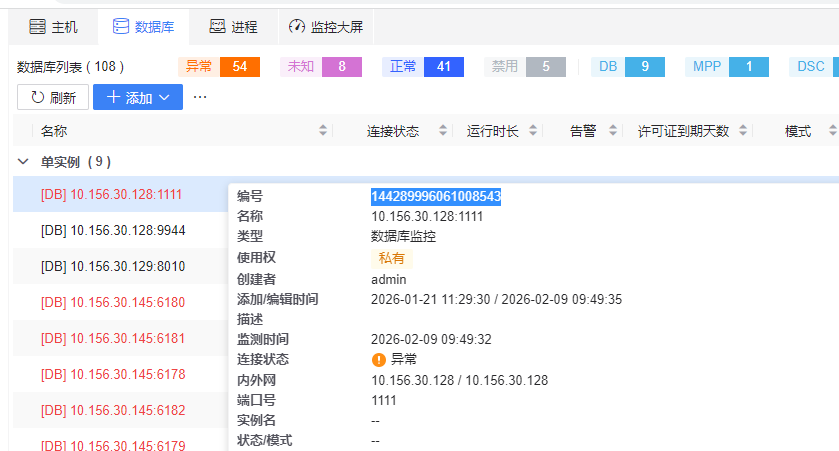Screen dimensions: 839x451
Task: Filter by 正常 status count 41
Action: tap(423, 67)
